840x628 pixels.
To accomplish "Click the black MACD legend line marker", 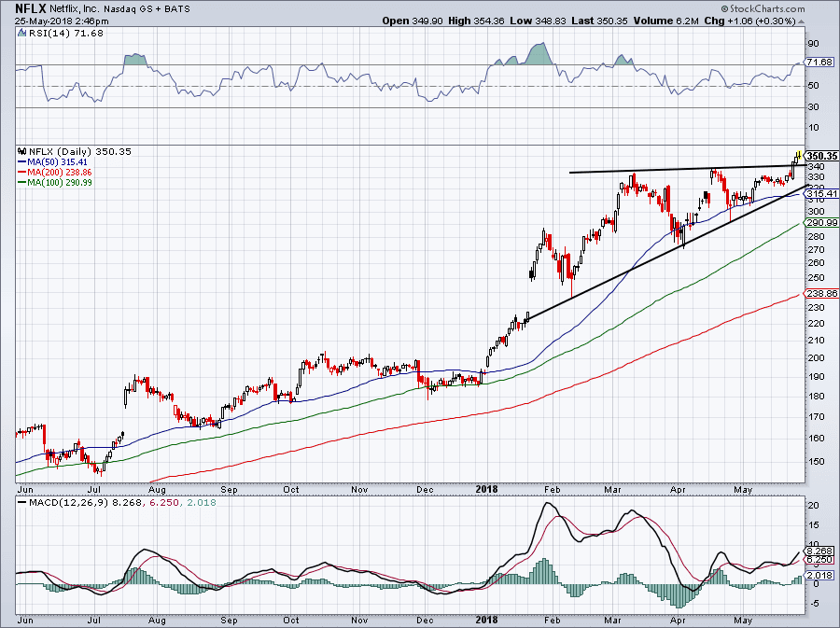I will point(22,503).
